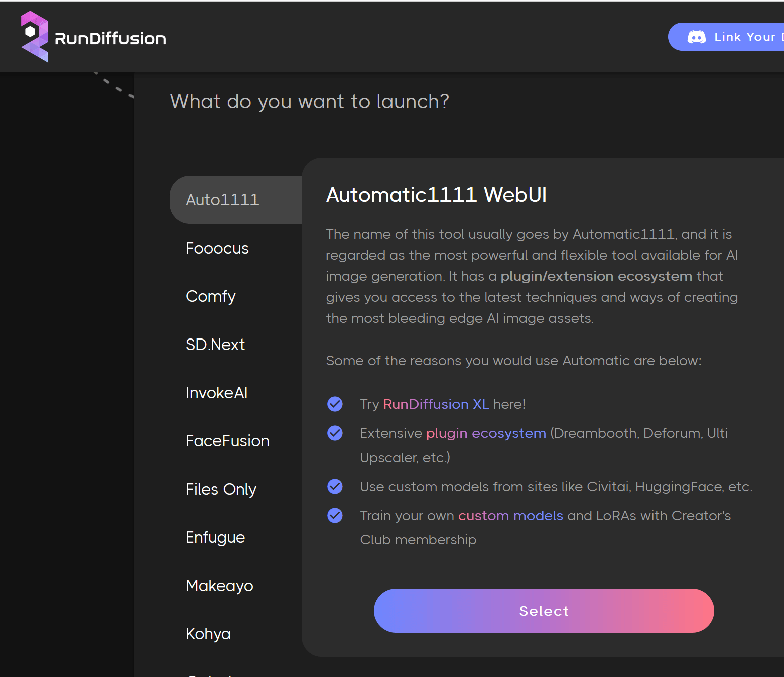This screenshot has width=784, height=677.
Task: Open the RunDiffusion XL link
Action: [436, 404]
